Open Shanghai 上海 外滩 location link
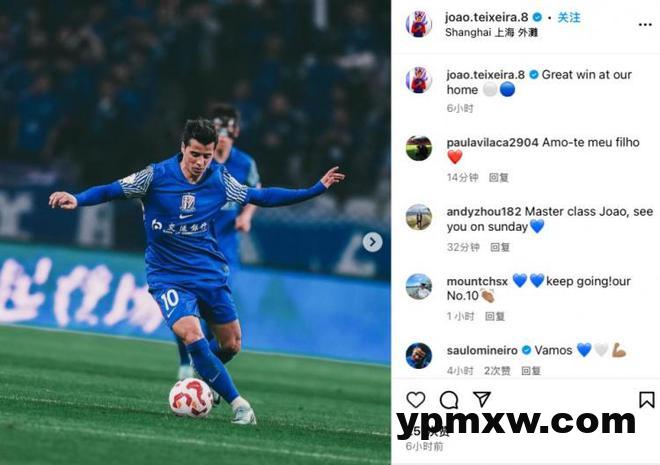The height and width of the screenshot is (465, 660). [x=491, y=32]
